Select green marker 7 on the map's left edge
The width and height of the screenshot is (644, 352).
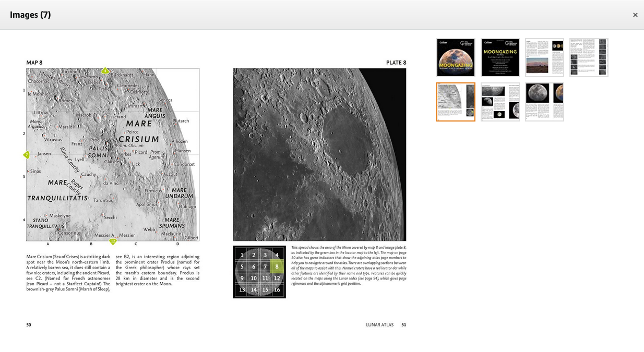26,154
